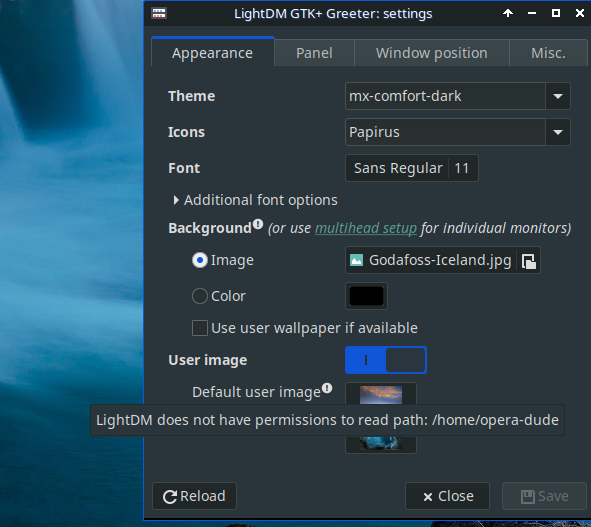Image resolution: width=591 pixels, height=527 pixels.
Task: Click the Papirus icons theme field
Action: [445, 132]
